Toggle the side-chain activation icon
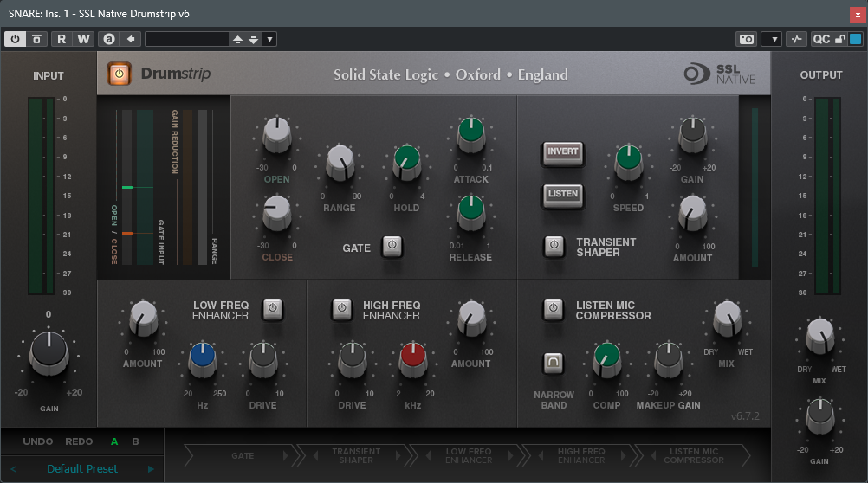 (797, 39)
